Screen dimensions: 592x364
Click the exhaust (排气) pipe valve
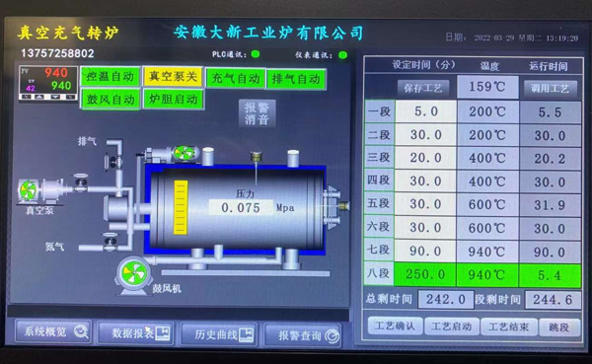[x=112, y=162]
